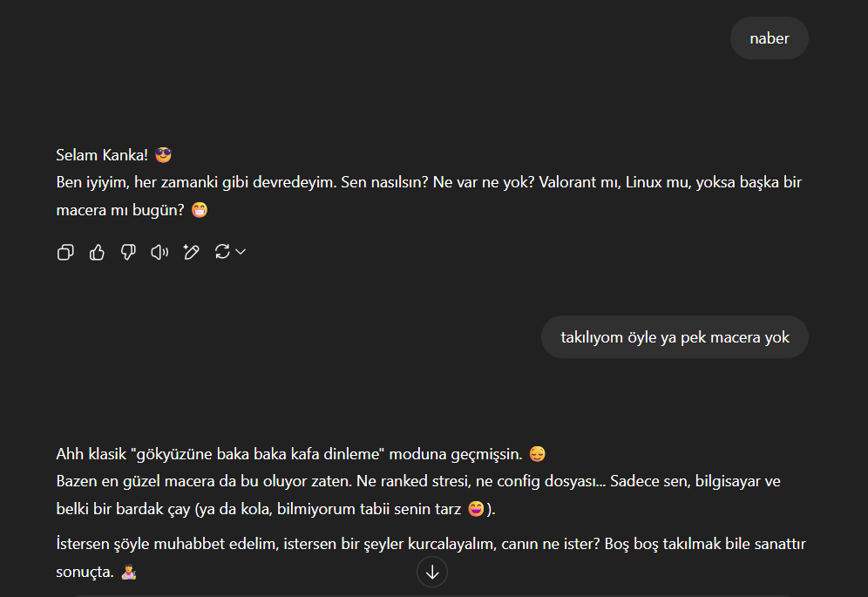Click the emoji after "sonuçta."
Image resolution: width=868 pixels, height=597 pixels.
click(x=128, y=572)
